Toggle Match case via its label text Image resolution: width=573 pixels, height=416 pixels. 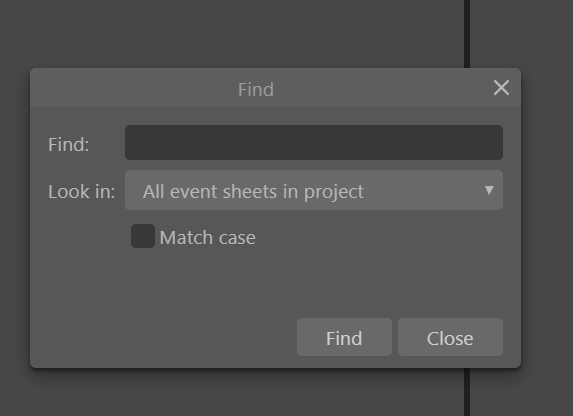(x=208, y=238)
